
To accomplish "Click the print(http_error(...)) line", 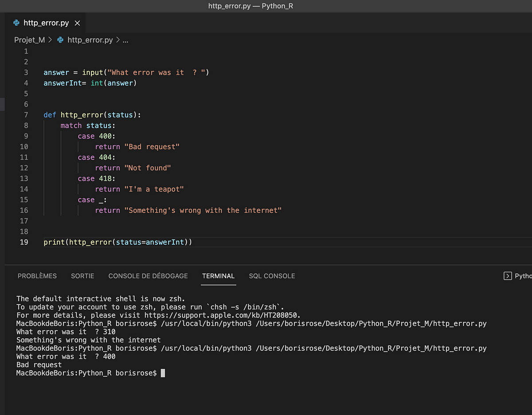I will (118, 242).
